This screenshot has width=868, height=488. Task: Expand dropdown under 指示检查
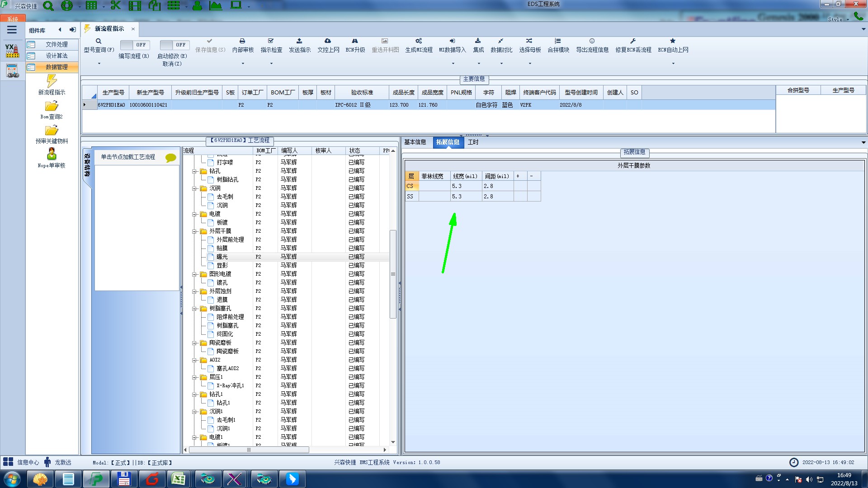[271, 64]
